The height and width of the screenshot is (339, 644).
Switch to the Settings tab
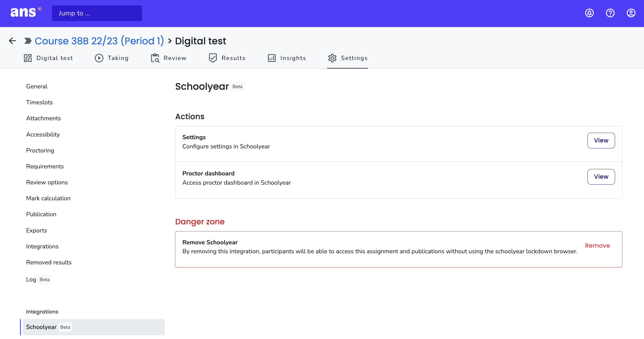(x=348, y=58)
